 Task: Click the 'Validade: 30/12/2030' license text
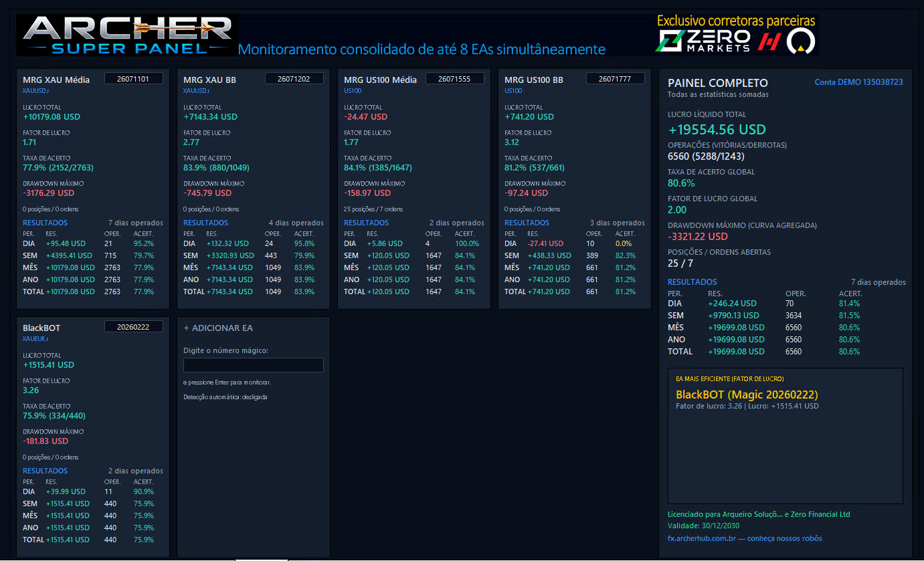click(x=703, y=526)
